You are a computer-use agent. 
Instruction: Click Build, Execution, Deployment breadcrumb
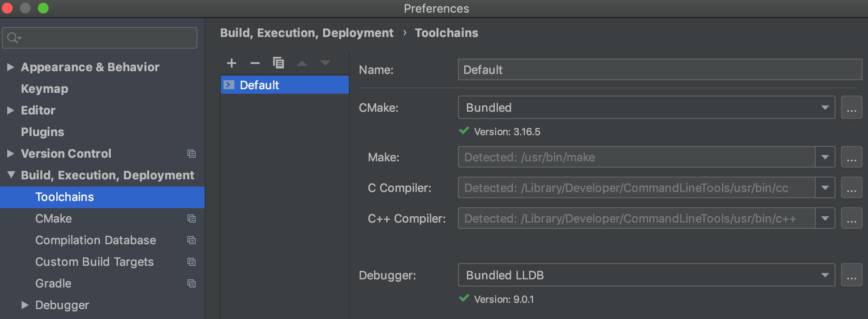click(306, 33)
